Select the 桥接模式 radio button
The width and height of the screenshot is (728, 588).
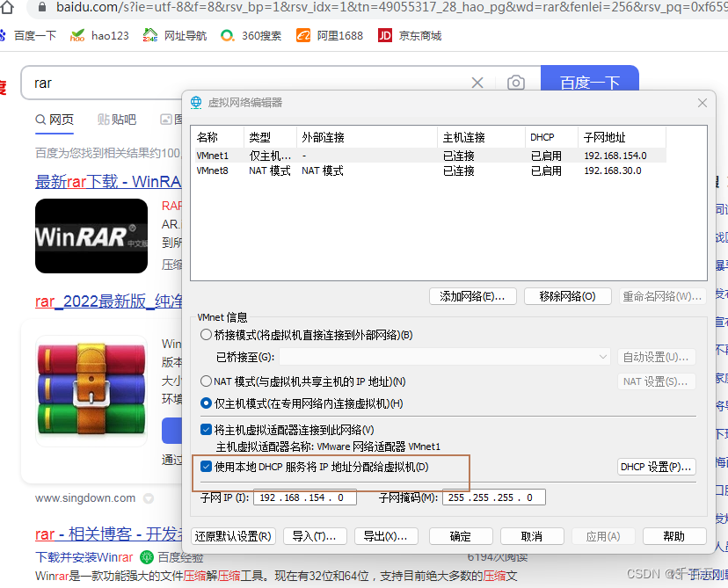[x=206, y=335]
